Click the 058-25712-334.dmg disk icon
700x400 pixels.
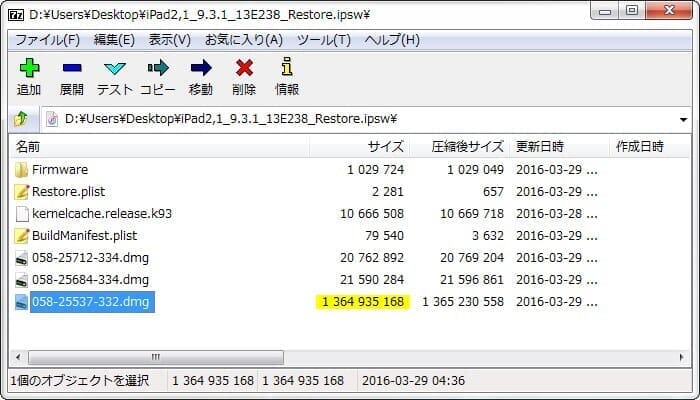[21, 258]
